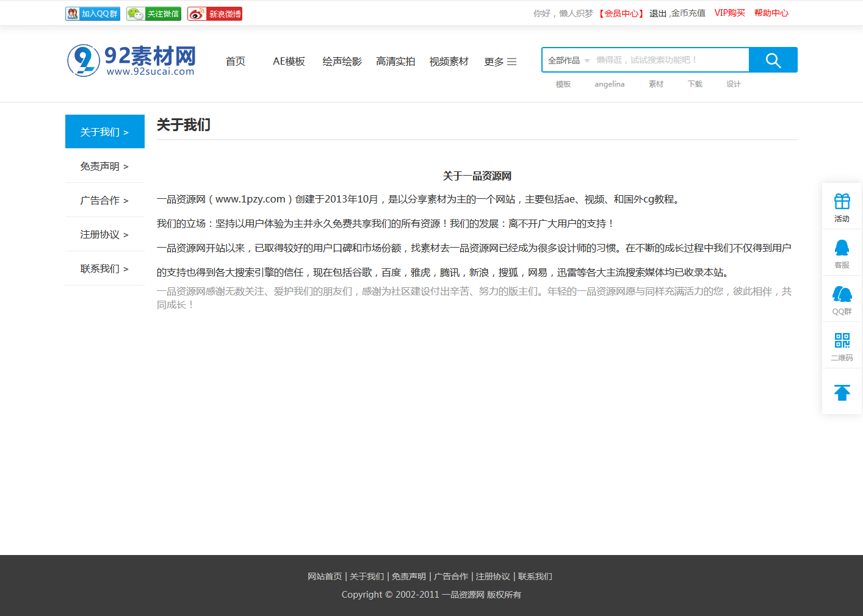Click the magnifier search button
The image size is (863, 616).
point(773,60)
